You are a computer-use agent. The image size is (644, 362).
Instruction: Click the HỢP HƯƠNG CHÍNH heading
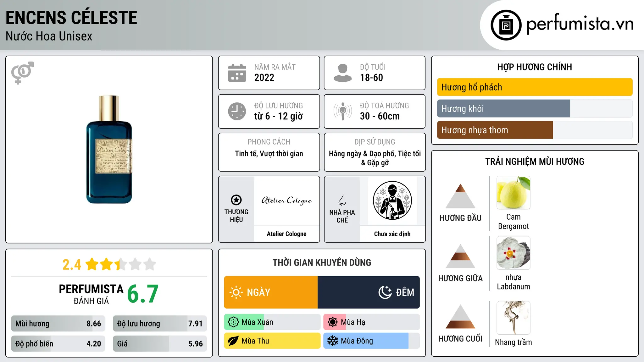point(535,67)
